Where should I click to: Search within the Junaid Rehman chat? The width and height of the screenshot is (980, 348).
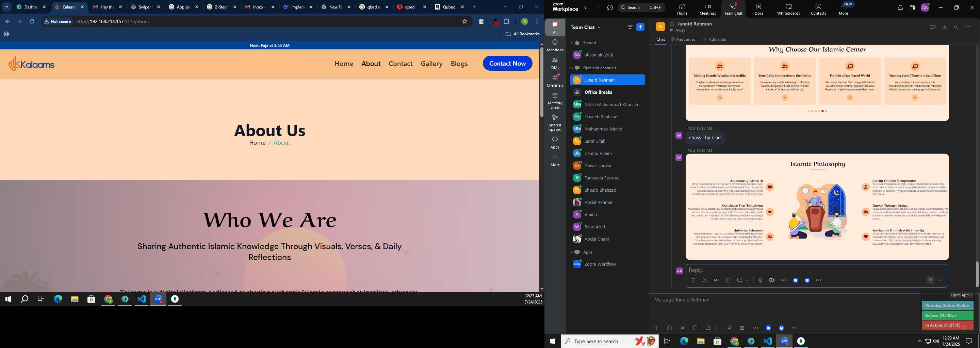(956, 27)
